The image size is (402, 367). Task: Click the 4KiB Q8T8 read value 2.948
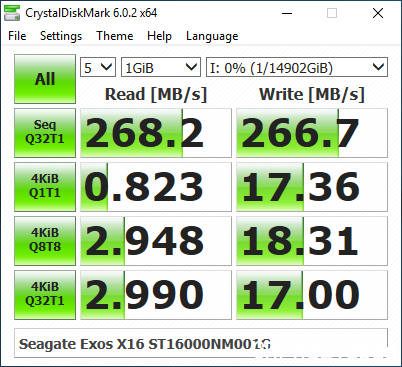click(156, 241)
